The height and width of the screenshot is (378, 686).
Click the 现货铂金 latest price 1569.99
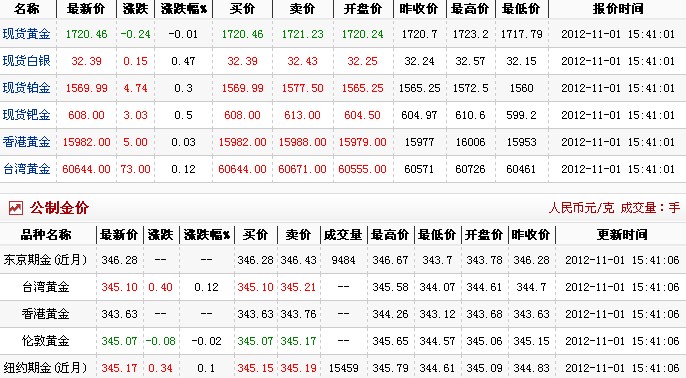click(x=86, y=88)
